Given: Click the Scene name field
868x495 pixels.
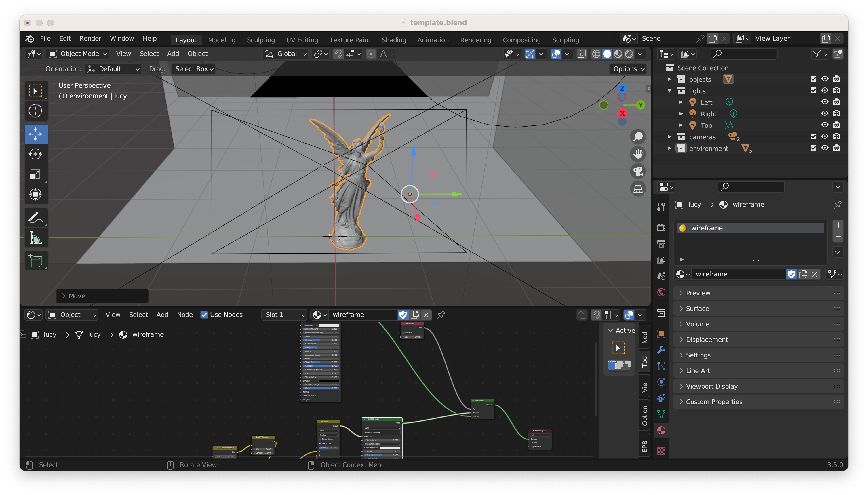Looking at the screenshot, I should pyautogui.click(x=666, y=38).
